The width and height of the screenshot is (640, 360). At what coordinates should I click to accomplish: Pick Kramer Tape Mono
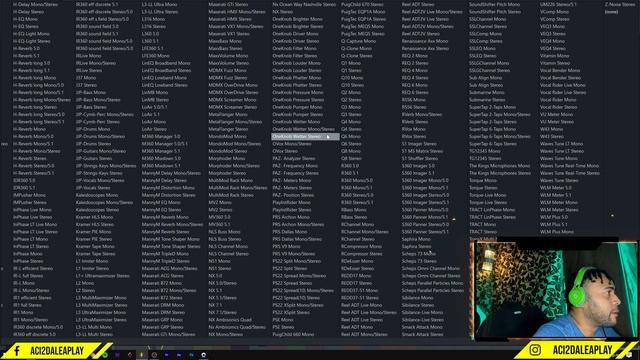95,247
